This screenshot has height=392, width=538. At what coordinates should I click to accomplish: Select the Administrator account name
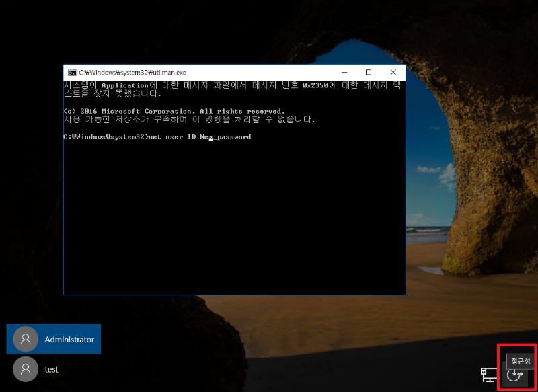[x=69, y=340]
